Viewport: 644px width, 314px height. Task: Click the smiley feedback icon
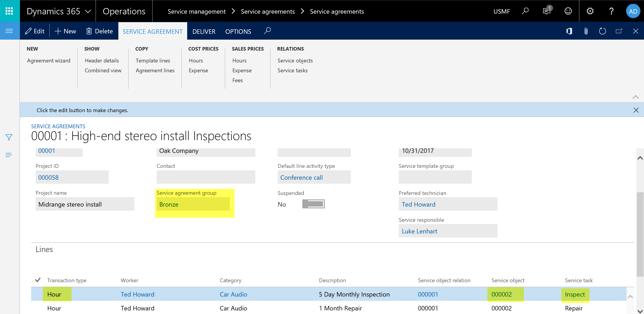[x=568, y=11]
